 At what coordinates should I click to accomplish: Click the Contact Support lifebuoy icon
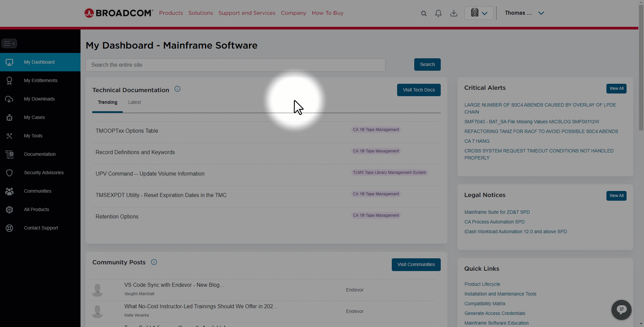[x=9, y=228]
